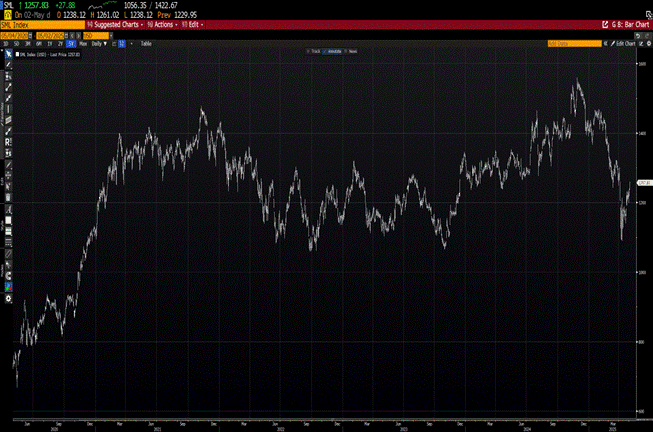Select the 1Y range tab
653x432 pixels.
[50, 44]
